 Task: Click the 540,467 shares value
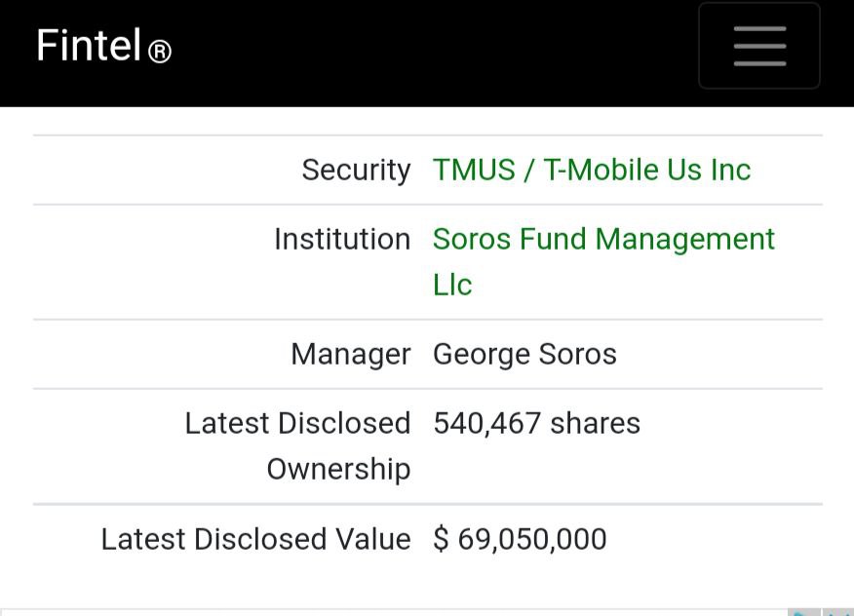point(536,424)
